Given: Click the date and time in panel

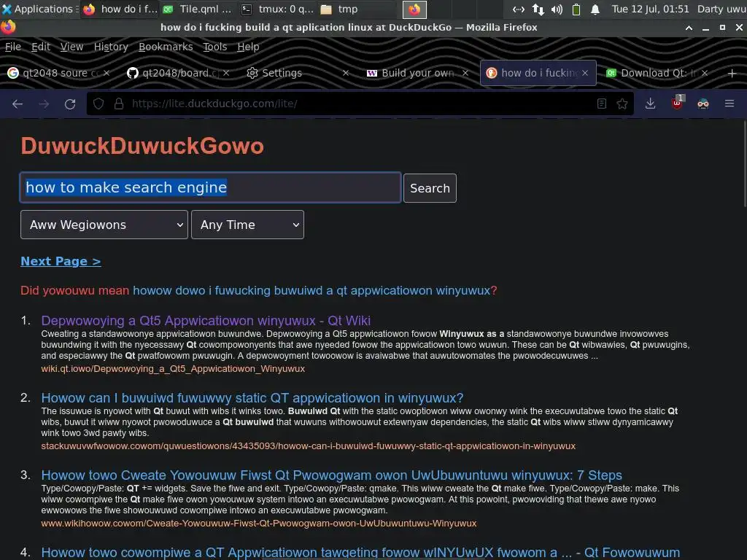Looking at the screenshot, I should 650,9.
